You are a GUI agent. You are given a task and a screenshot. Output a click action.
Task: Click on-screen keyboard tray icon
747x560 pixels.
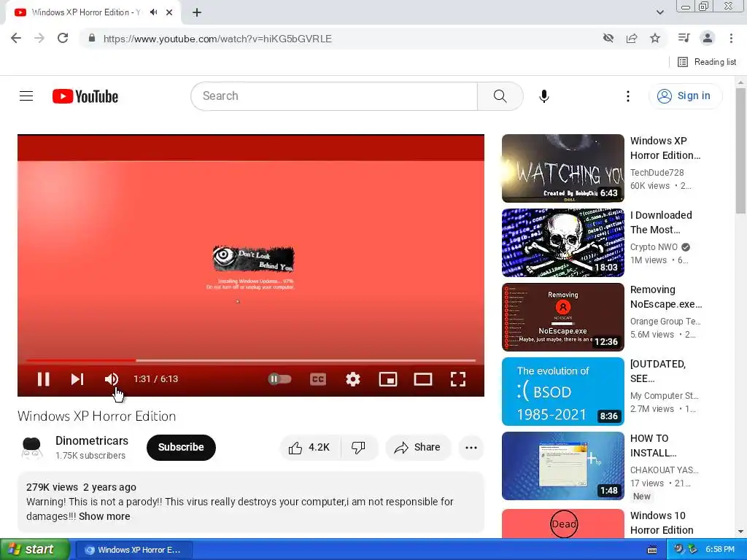pyautogui.click(x=652, y=550)
